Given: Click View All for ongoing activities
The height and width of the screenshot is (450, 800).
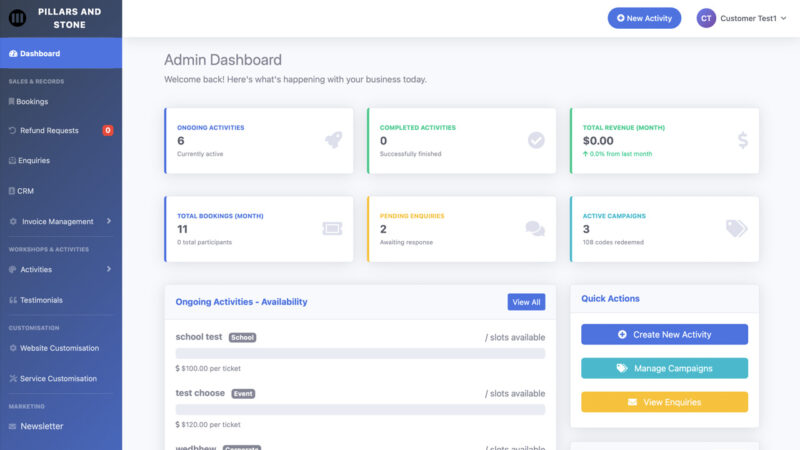Looking at the screenshot, I should (526, 302).
